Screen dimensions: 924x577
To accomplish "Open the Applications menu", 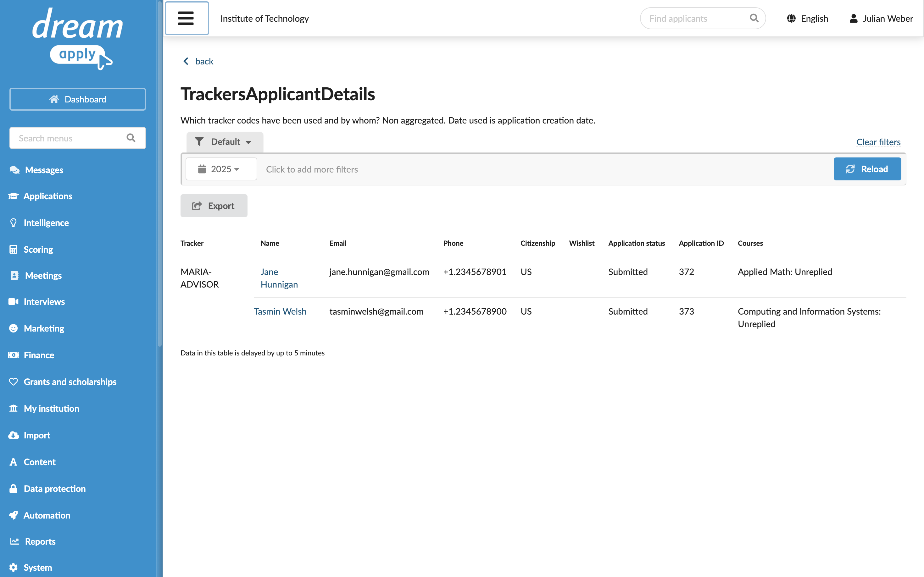I will (48, 196).
